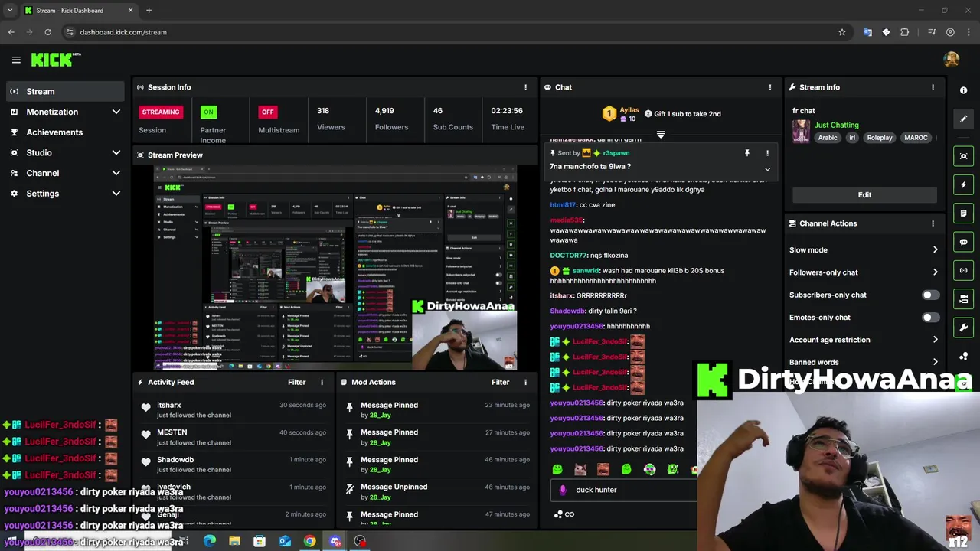
Task: Open the hamburger navigation menu
Action: 16,60
